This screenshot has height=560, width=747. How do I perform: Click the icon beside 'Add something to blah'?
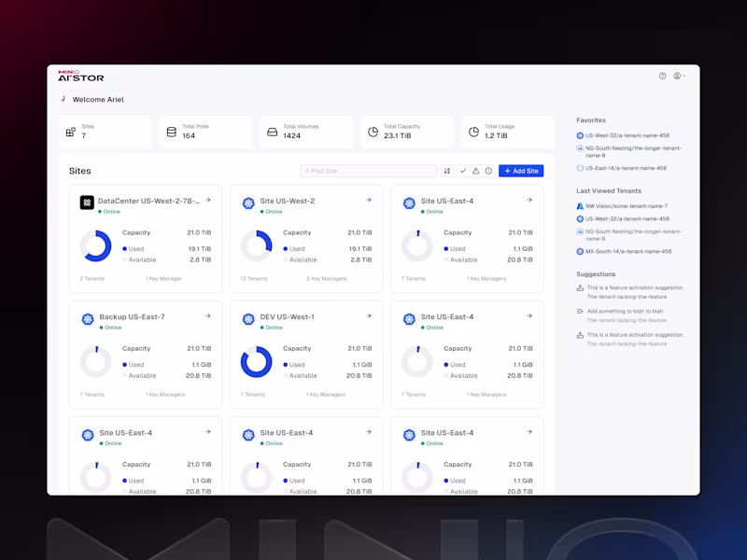coord(580,312)
